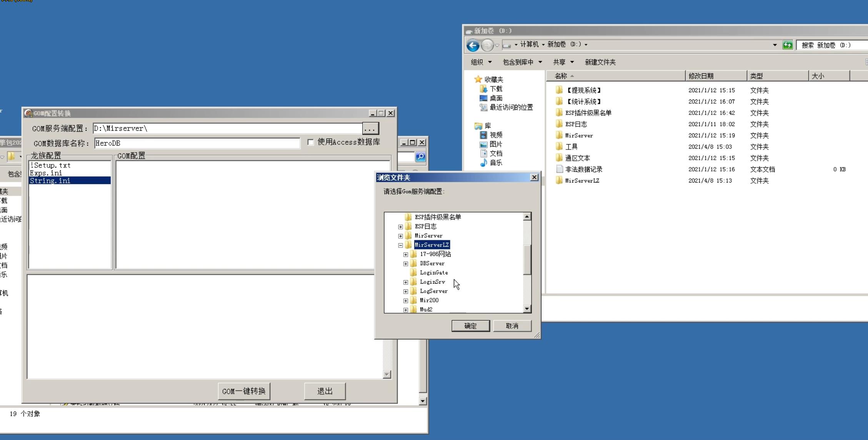Click the Forward arrow in the Explorer window

tap(487, 45)
